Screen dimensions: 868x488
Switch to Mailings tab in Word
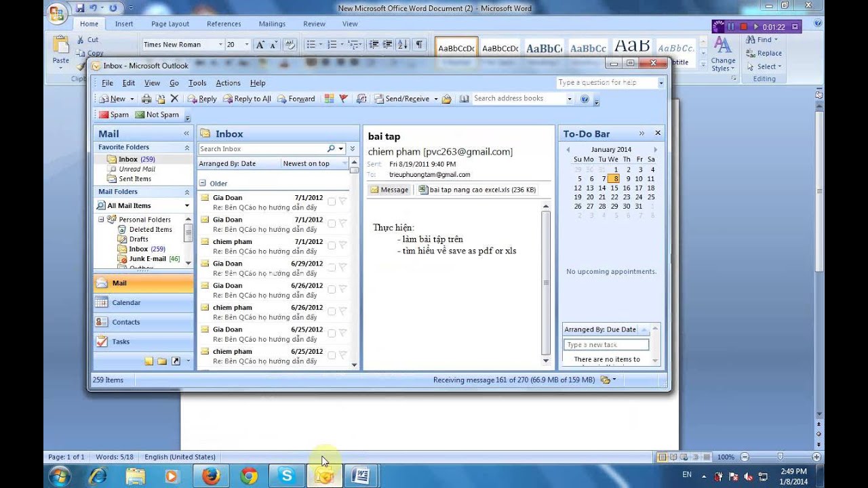(272, 24)
